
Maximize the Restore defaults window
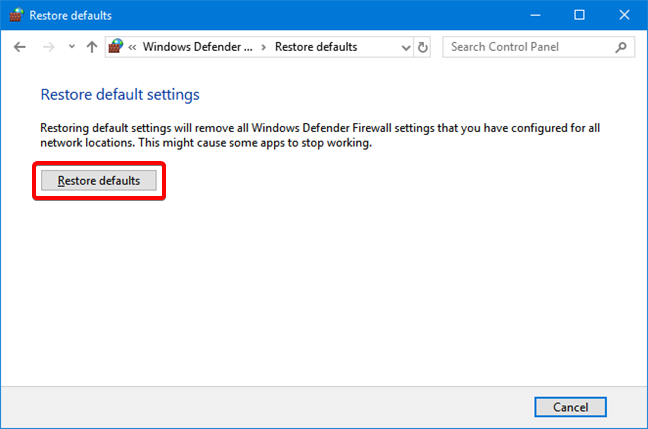579,15
